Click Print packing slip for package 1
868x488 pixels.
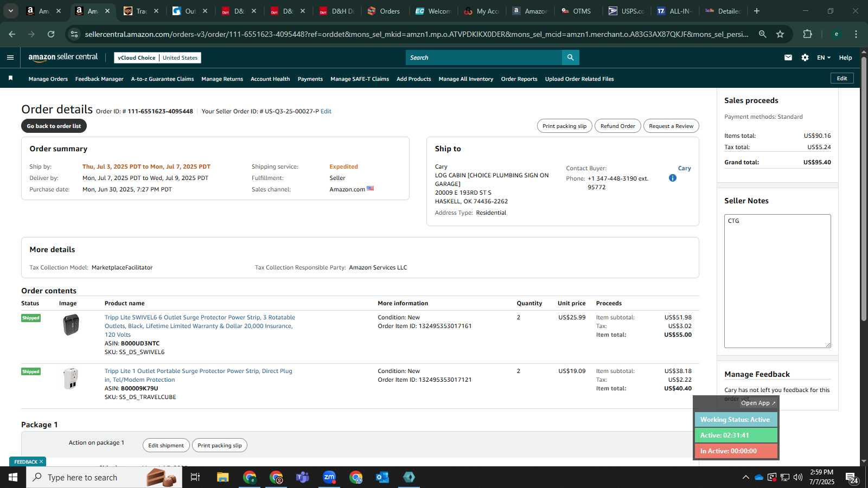220,445
